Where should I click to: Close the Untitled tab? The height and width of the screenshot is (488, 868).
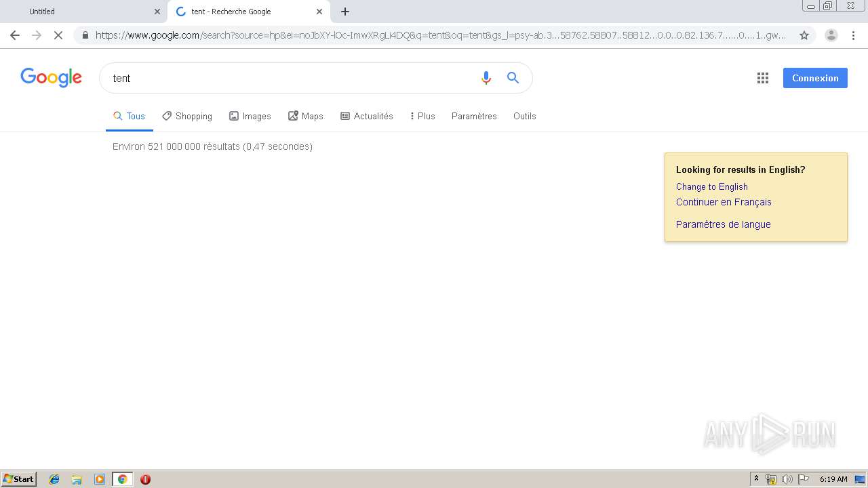(157, 12)
